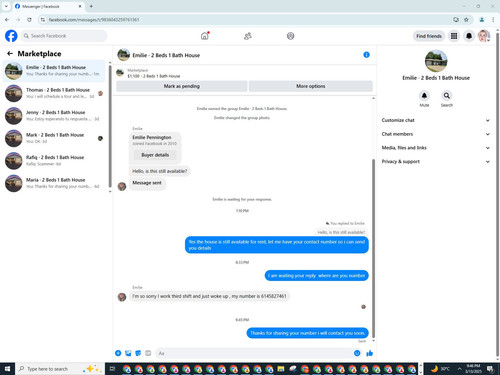Click the 'Hello, is this still available?' message

[x=160, y=171]
